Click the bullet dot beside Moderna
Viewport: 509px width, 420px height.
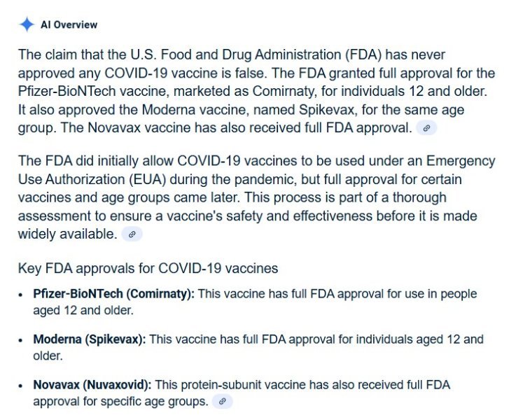[20, 340]
